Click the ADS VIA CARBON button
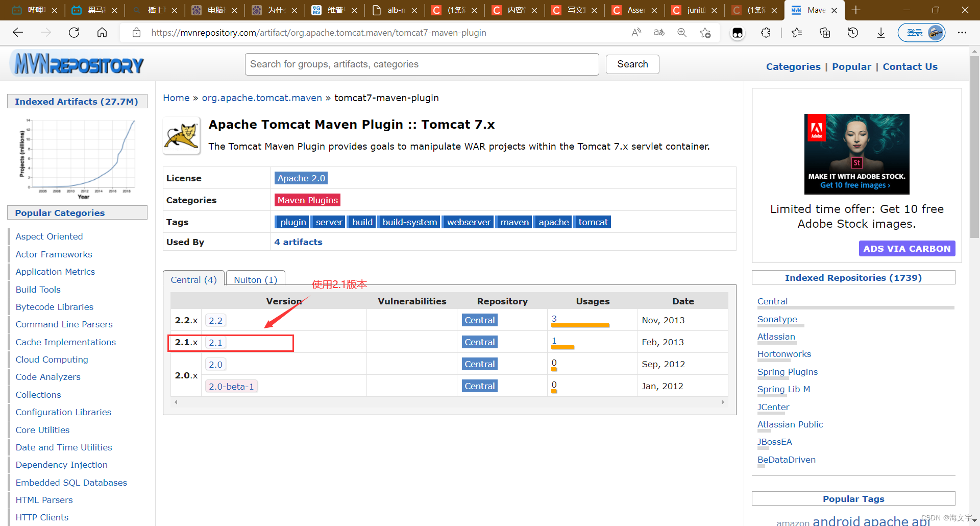 (x=906, y=249)
